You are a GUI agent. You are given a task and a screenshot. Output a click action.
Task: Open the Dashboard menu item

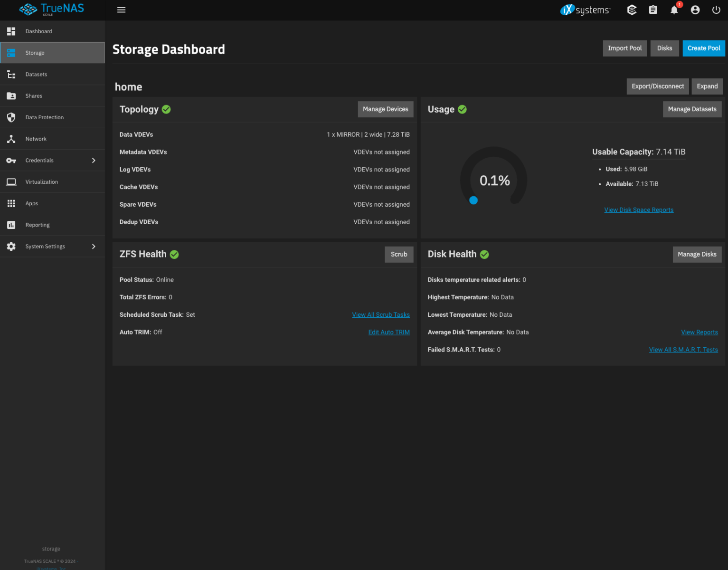[52, 31]
